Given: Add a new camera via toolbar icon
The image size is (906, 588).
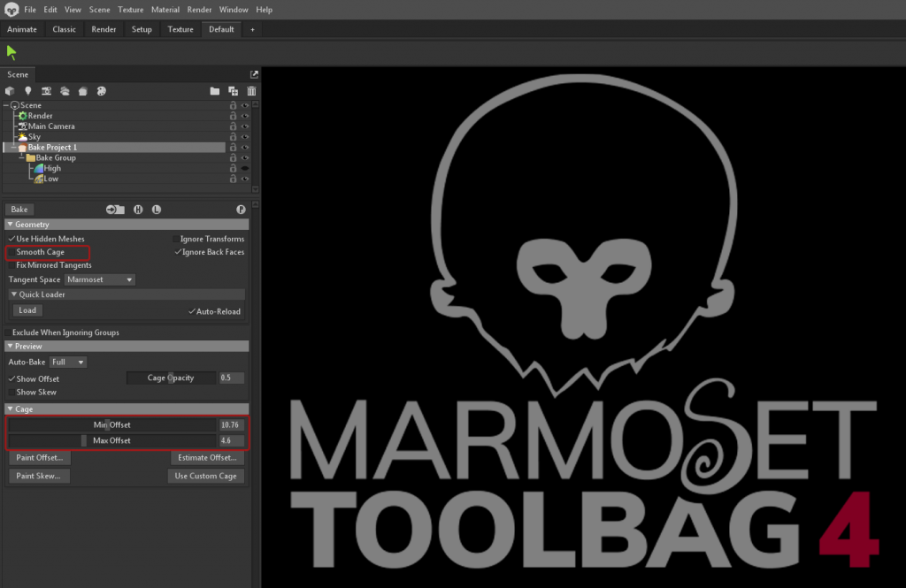Looking at the screenshot, I should 46,91.
